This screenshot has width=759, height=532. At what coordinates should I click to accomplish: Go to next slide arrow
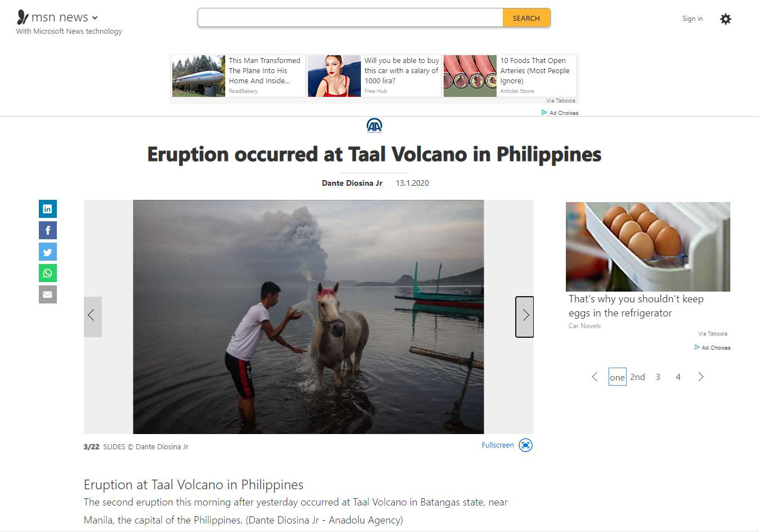(525, 316)
